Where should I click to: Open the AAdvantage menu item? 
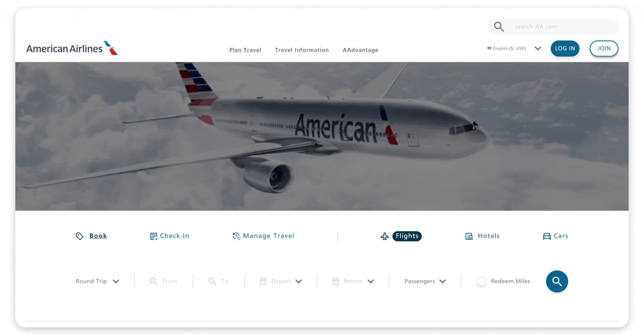[360, 50]
